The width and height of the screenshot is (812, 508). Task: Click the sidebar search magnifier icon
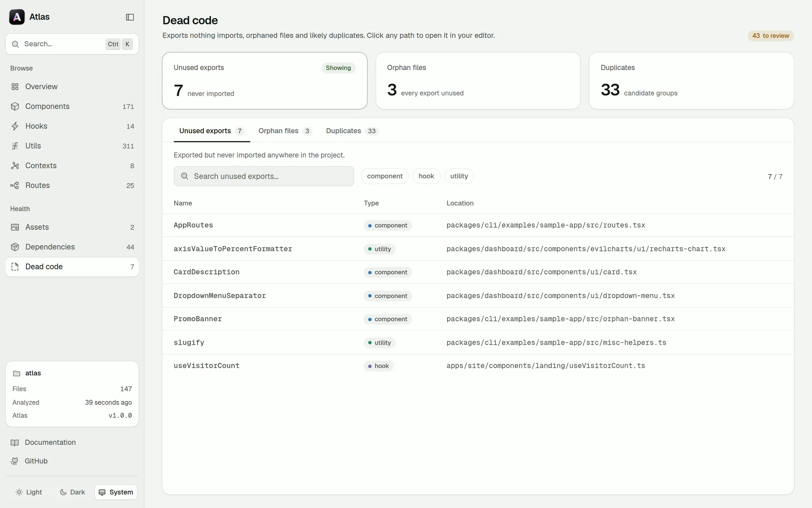tap(15, 44)
